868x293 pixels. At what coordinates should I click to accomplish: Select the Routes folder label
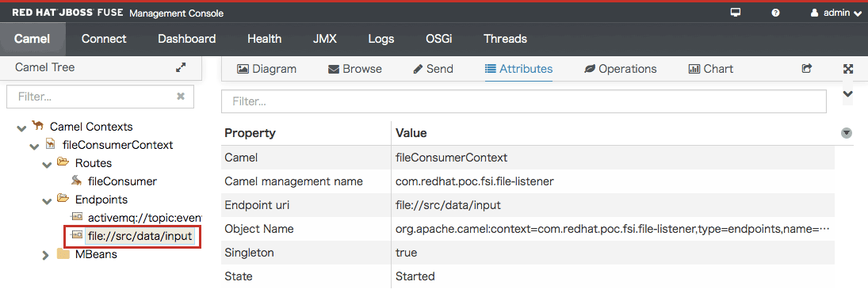click(94, 163)
